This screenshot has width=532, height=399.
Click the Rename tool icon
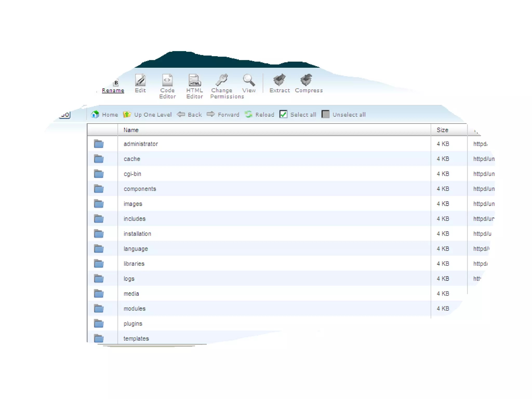coord(116,83)
